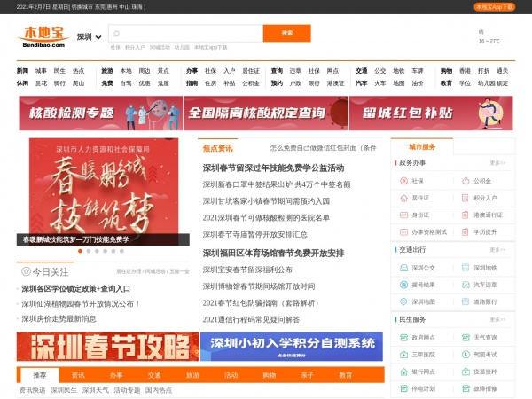
Task: Click the 学历提升 icon
Action: [465, 232]
